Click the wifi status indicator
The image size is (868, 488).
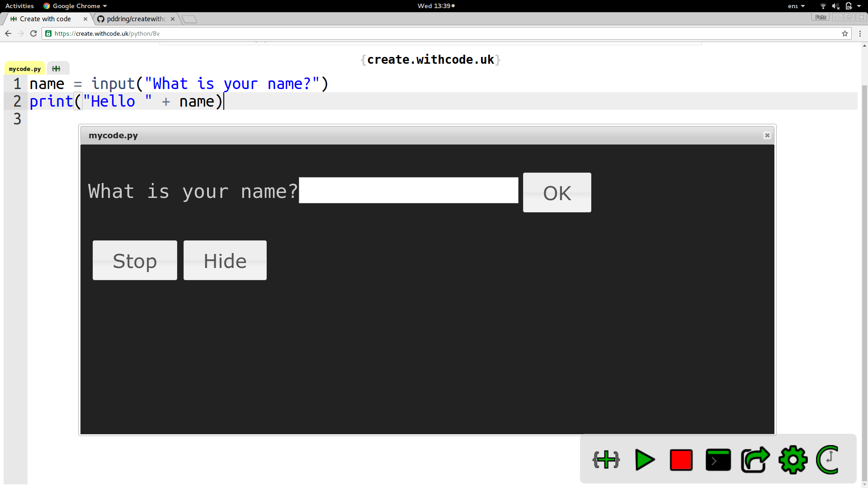(x=823, y=6)
